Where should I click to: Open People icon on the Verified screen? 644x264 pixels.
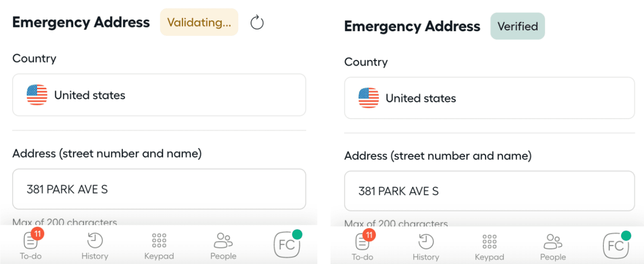click(553, 242)
